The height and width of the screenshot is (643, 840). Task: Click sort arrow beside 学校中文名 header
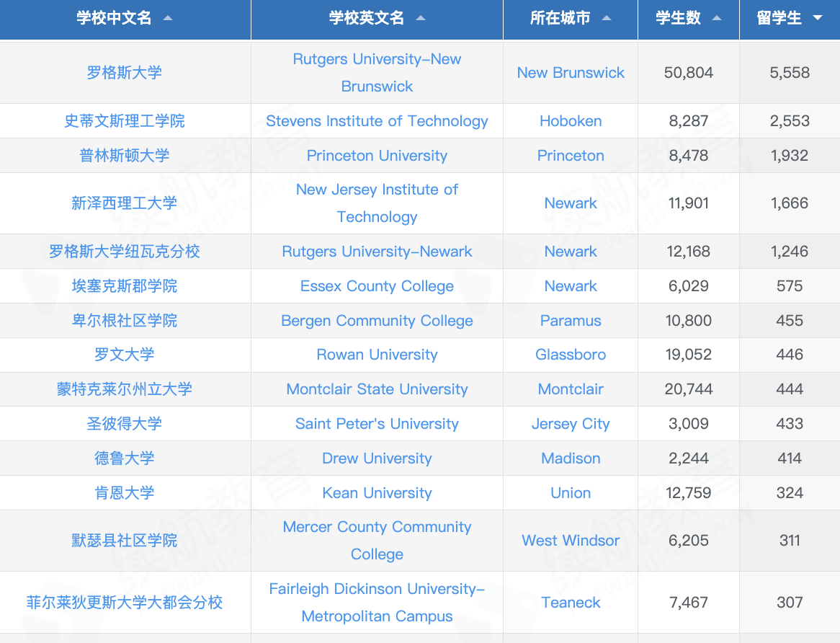(x=168, y=19)
